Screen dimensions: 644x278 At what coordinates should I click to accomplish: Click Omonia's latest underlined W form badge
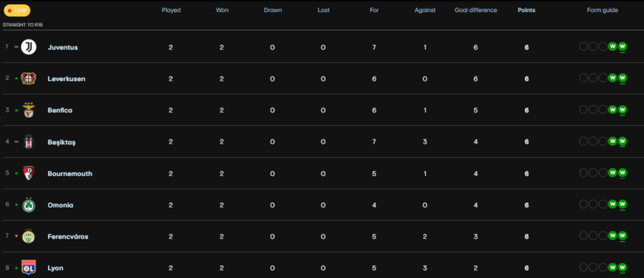[623, 204]
